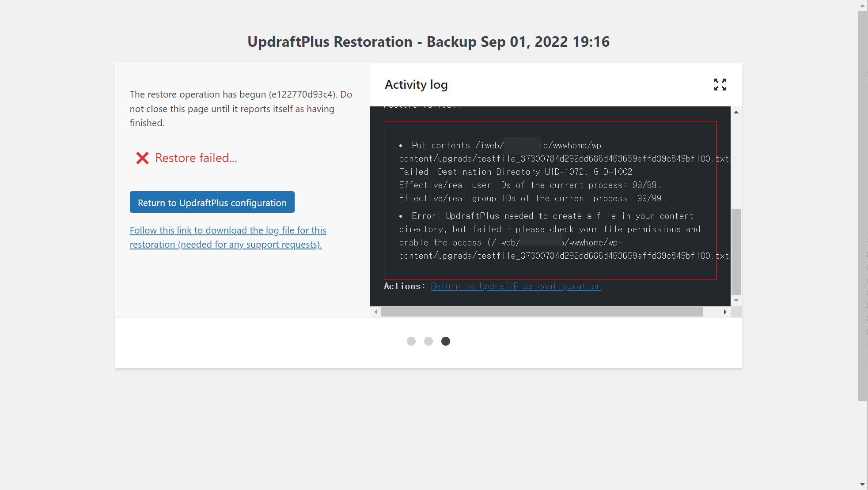
Task: Select the second step indicator dot
Action: [428, 341]
